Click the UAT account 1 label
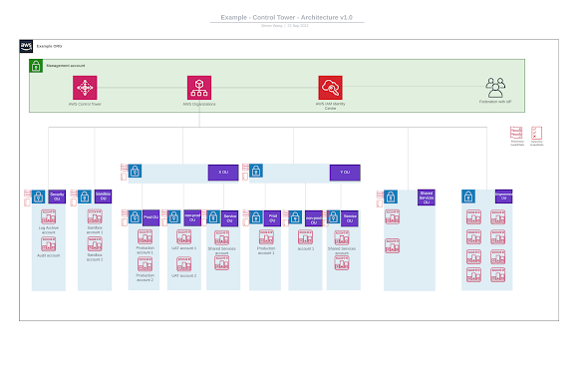Screen dimensions: 588x387 184,248
